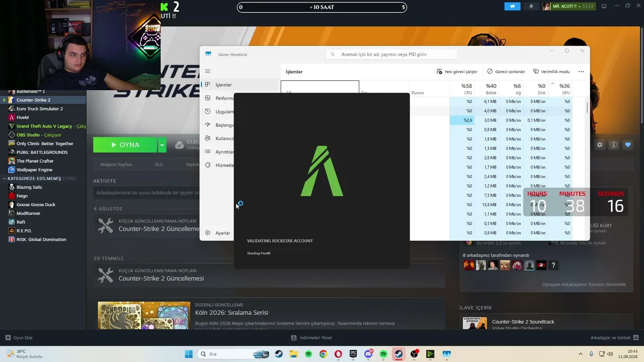
Task: Open Counter-Strike 2 Soundtrack DLC thumbnail
Action: click(x=475, y=323)
